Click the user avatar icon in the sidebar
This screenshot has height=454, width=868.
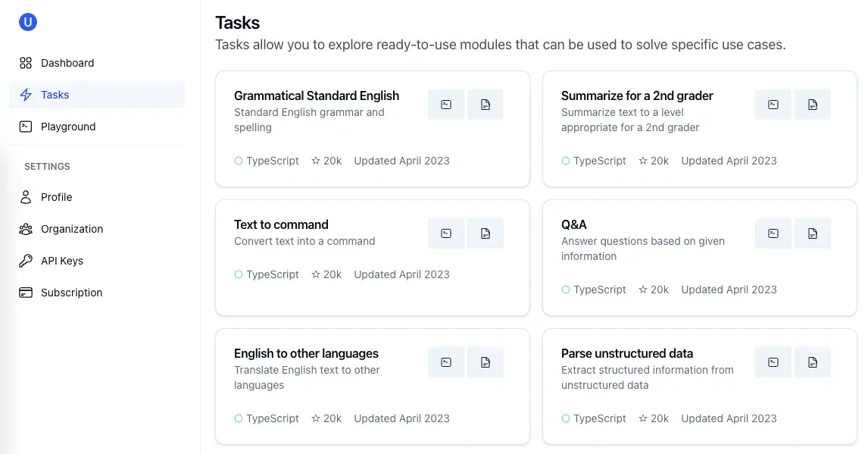pyautogui.click(x=28, y=22)
